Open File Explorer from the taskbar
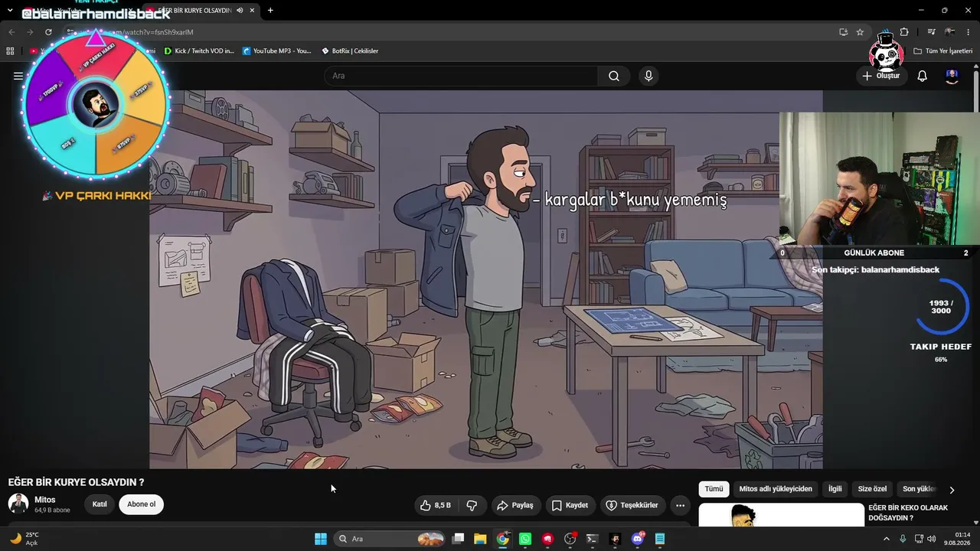This screenshot has height=551, width=980. point(480,539)
